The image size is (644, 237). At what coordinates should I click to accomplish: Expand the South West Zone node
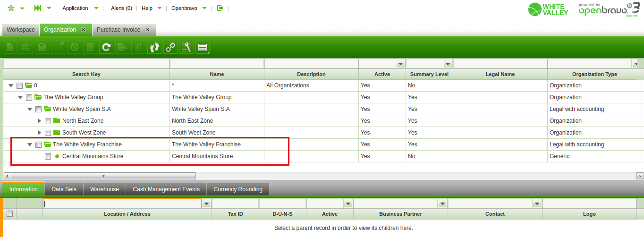(40, 133)
